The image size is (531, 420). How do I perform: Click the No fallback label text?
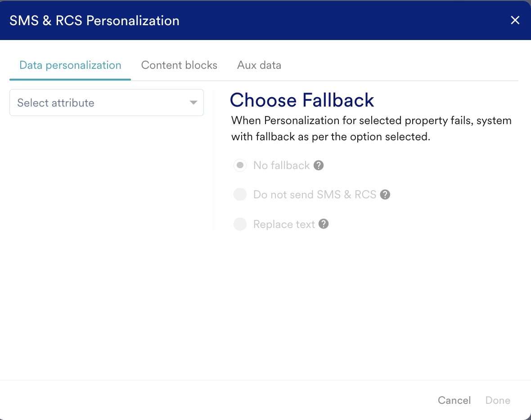pos(281,165)
